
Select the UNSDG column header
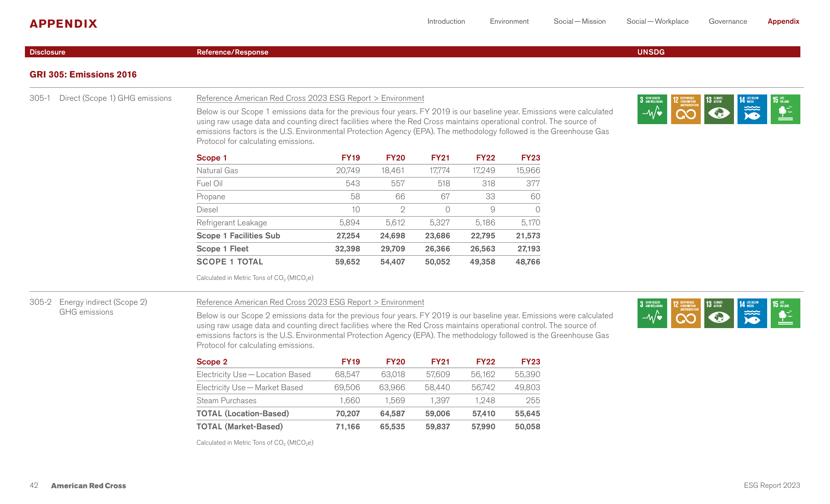point(651,52)
